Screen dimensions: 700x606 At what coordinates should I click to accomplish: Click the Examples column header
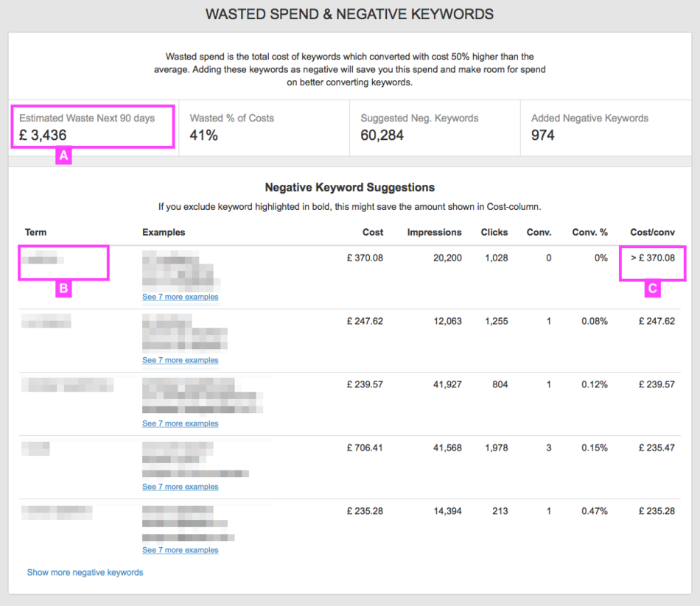tap(164, 232)
